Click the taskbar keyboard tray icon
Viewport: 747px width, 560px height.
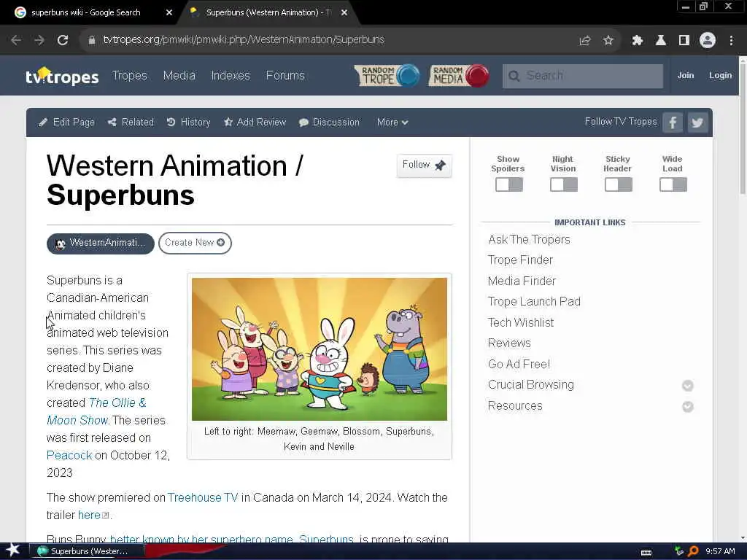point(646,552)
